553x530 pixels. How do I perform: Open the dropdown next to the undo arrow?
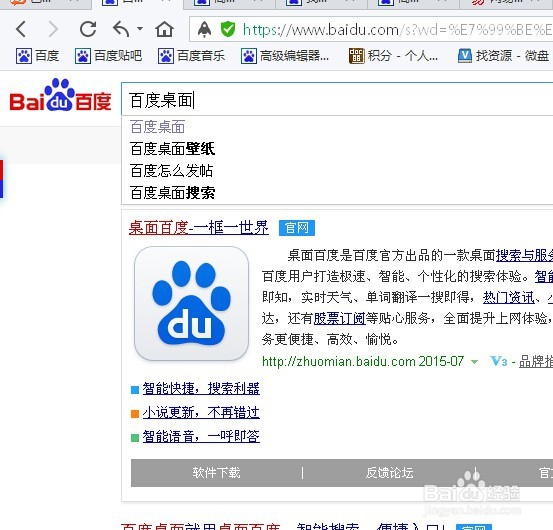[x=140, y=29]
